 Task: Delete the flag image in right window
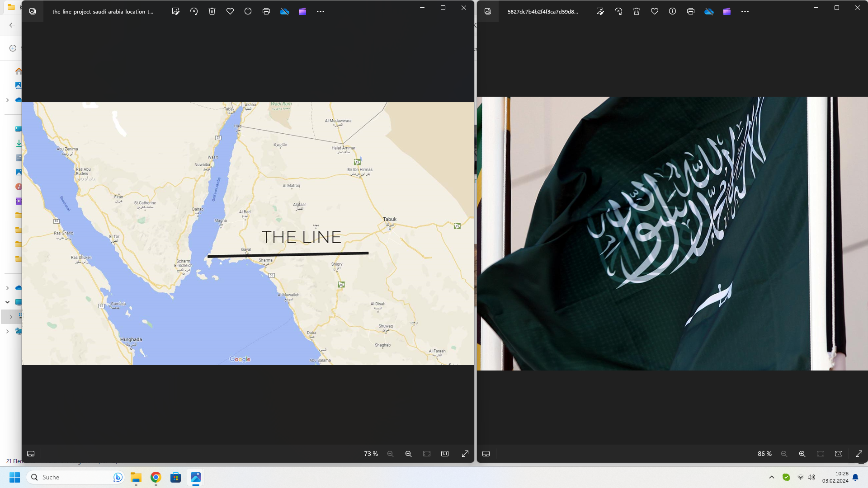point(637,12)
